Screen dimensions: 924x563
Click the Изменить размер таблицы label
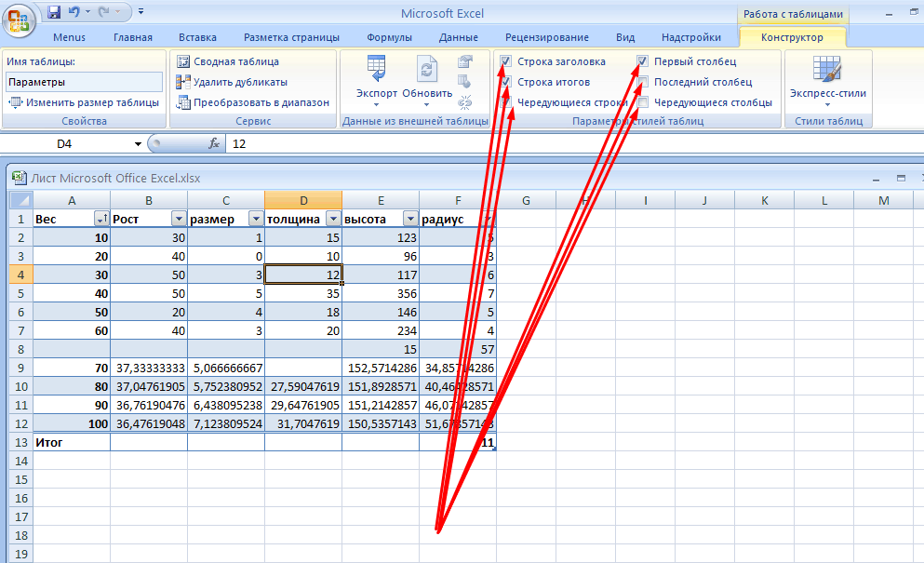pos(92,102)
